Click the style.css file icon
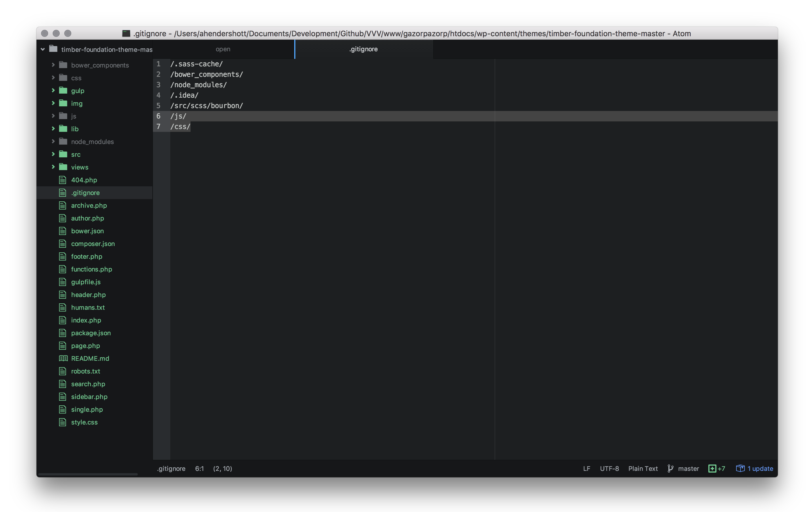Screen dimensions: 812x512 tap(63, 422)
